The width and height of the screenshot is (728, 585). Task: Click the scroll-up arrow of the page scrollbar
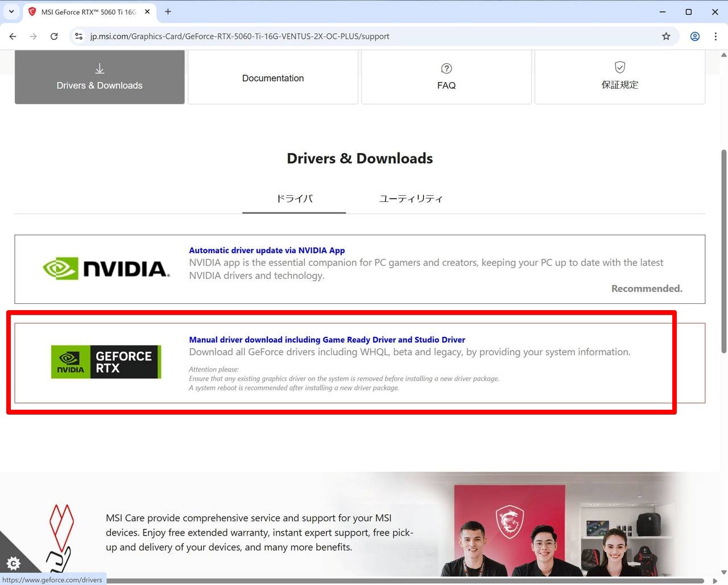click(723, 55)
